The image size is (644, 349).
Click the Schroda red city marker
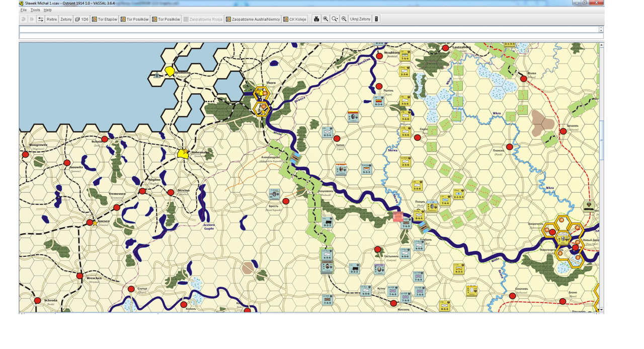(x=37, y=300)
